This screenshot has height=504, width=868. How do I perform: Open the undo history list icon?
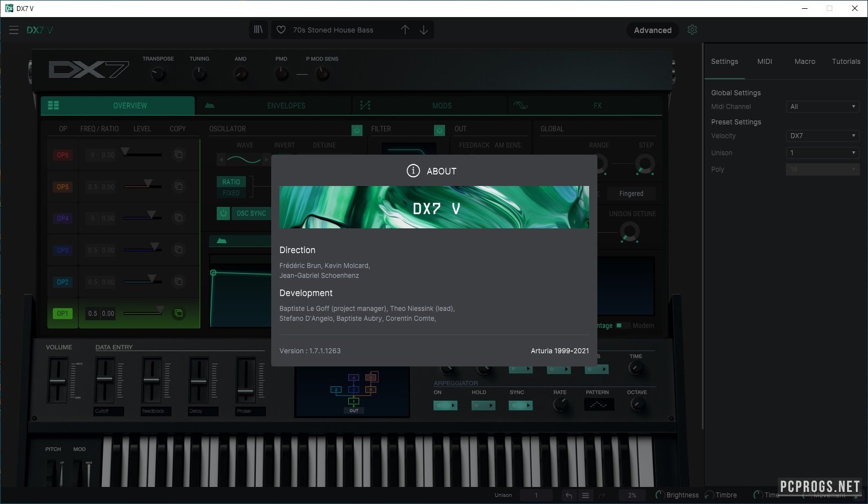[x=586, y=495]
